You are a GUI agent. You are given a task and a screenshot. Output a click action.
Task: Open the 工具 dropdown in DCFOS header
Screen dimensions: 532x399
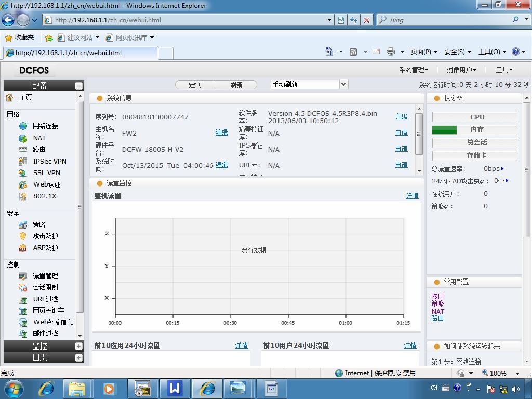[x=504, y=70]
